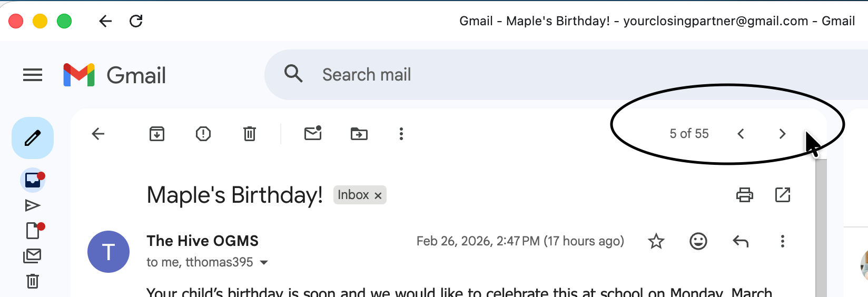Go to the older email arrow
Screen dimensions: 868x297
782,134
